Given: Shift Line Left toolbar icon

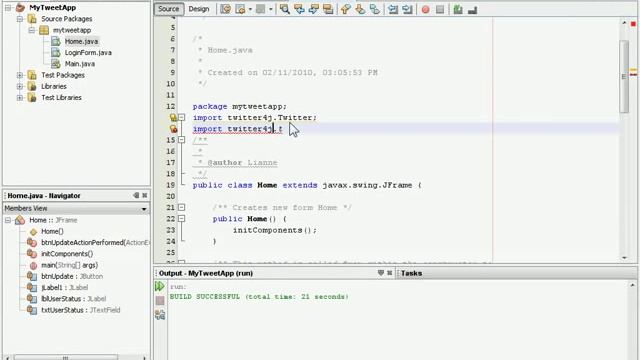Looking at the screenshot, I should click(393, 9).
